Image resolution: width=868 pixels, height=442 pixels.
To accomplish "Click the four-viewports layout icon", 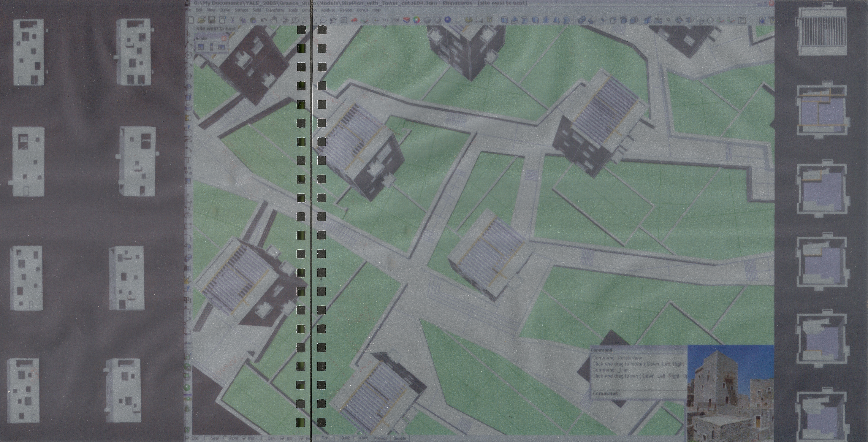I will (344, 20).
